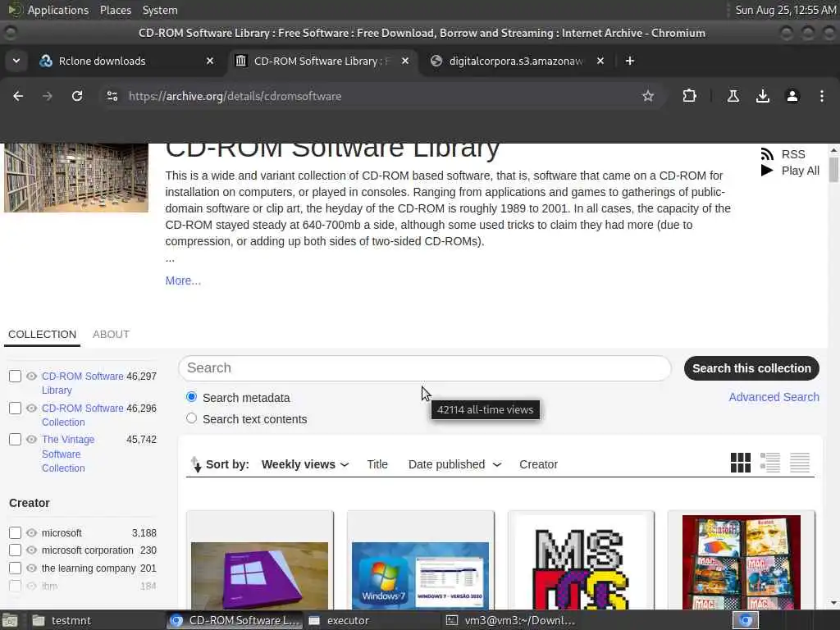Check the microsoft corporation creator checkbox
Viewport: 840px width, 630px height.
pos(15,550)
